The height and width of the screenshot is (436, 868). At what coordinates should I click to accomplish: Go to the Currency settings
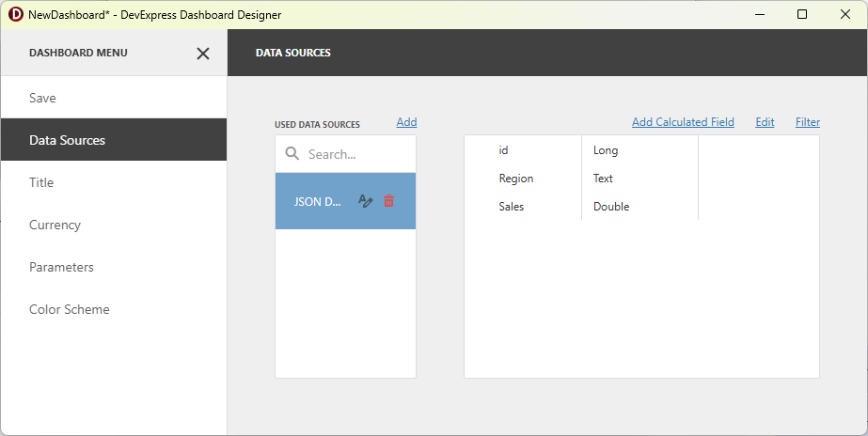point(114,225)
